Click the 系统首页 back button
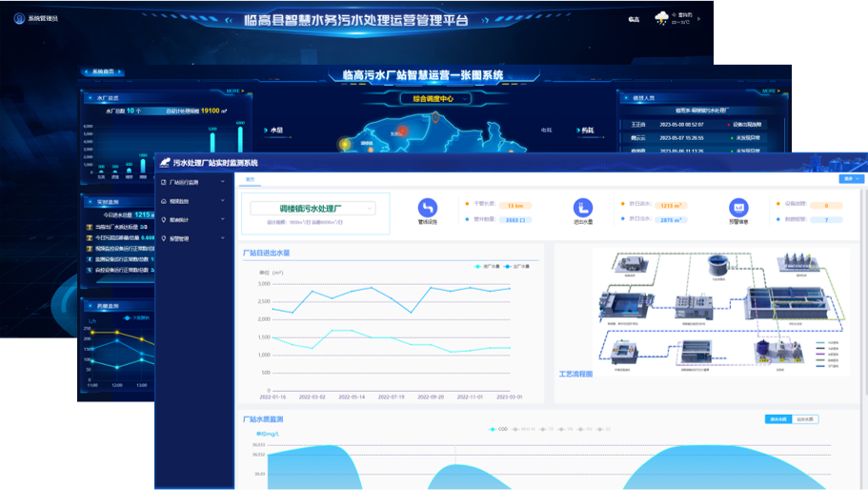The width and height of the screenshot is (868, 490). point(104,71)
